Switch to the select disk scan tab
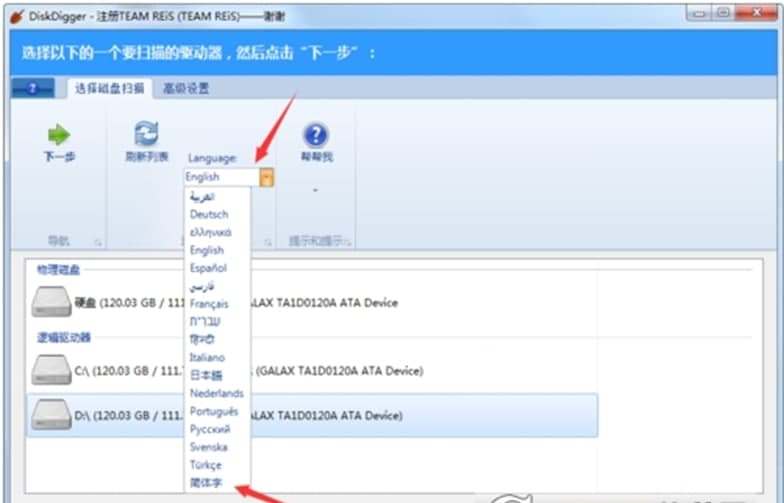This screenshot has height=503, width=784. 110,88
